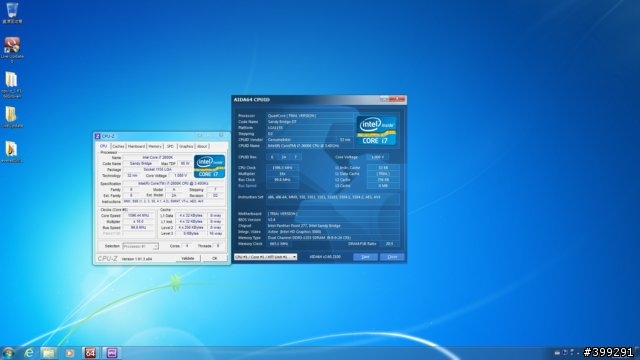The width and height of the screenshot is (640, 360).
Task: Switch to the Memory tab in CPU-Z
Action: [x=155, y=146]
